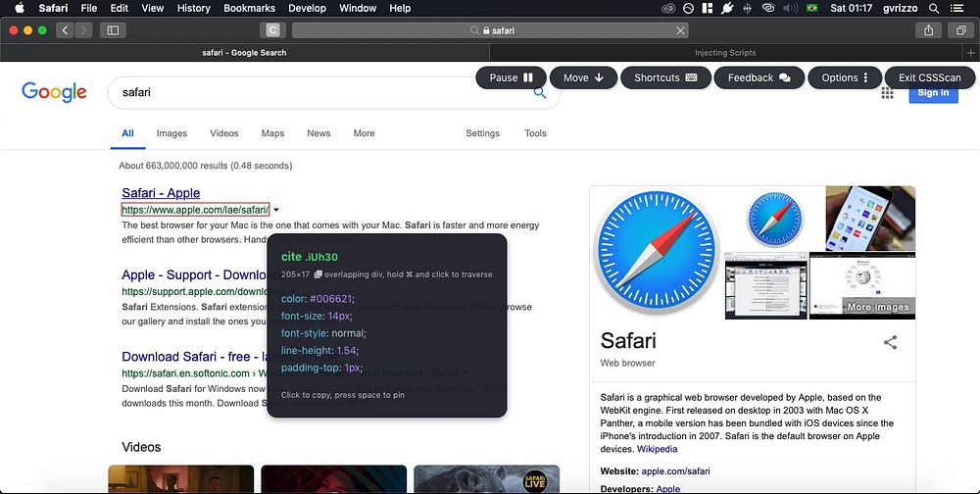This screenshot has height=494, width=980.
Task: Add a new tab with plus button
Action: tap(970, 53)
